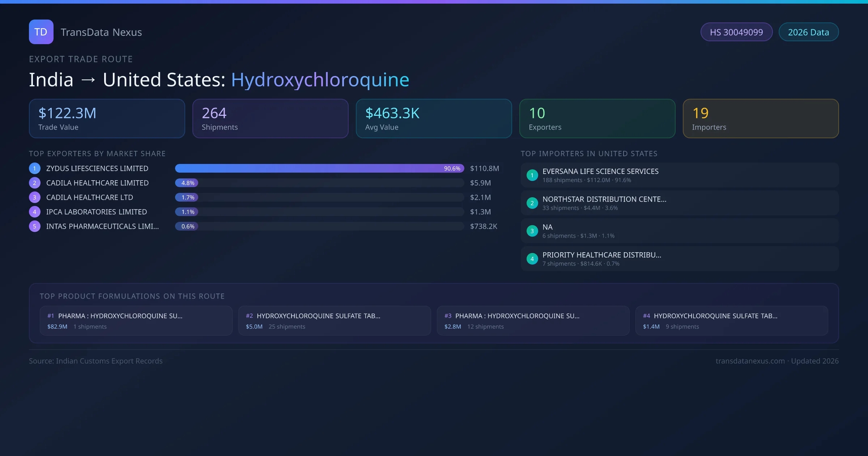Viewport: 868px width, 456px height.
Task: Click green rank 1 badge for Eversana
Action: tap(532, 175)
